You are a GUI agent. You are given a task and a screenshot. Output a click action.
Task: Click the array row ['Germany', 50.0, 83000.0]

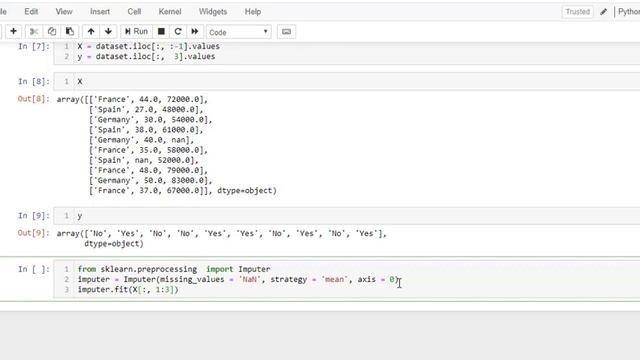[150, 180]
